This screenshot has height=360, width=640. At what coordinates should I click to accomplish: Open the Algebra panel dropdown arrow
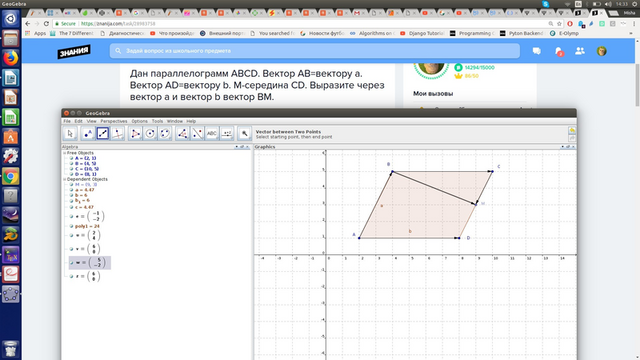pyautogui.click(x=236, y=147)
